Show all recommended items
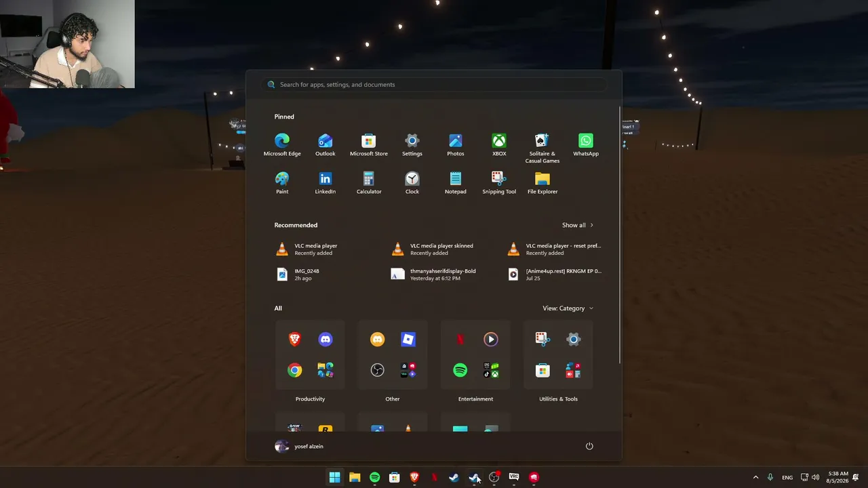 pyautogui.click(x=578, y=225)
